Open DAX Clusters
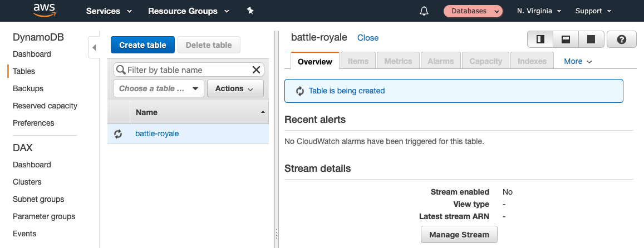 pyautogui.click(x=27, y=182)
